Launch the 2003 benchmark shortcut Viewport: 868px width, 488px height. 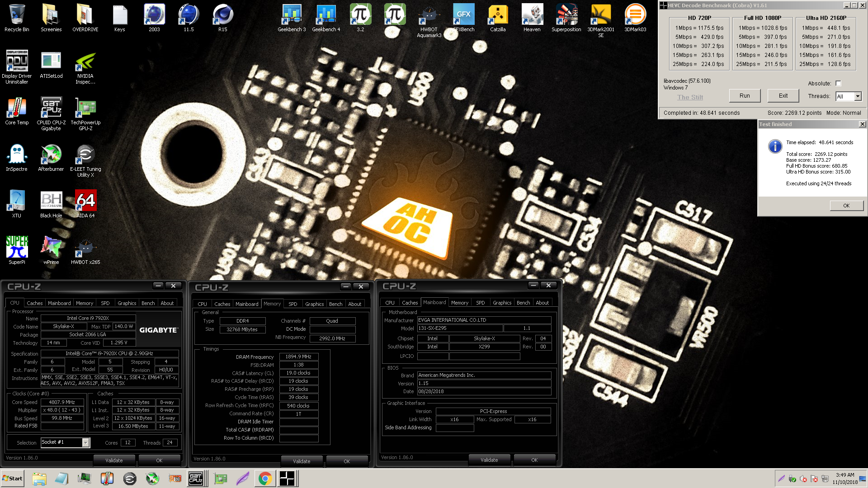154,18
